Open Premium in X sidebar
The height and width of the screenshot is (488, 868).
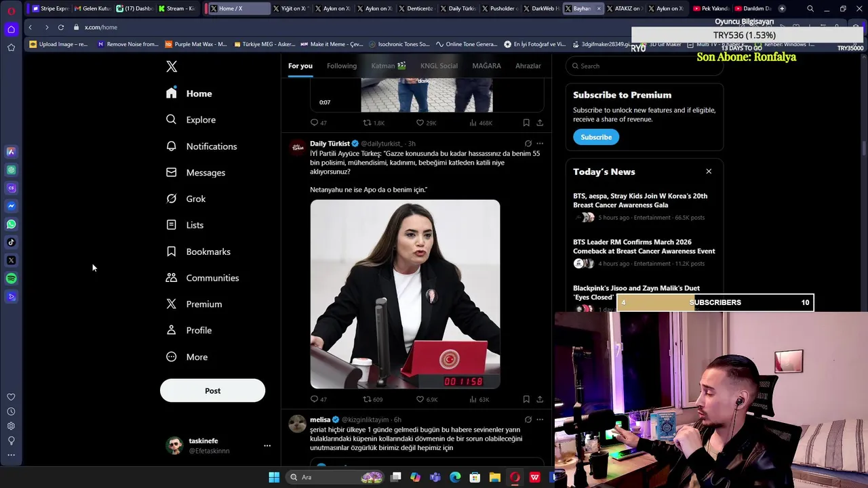click(x=194, y=304)
